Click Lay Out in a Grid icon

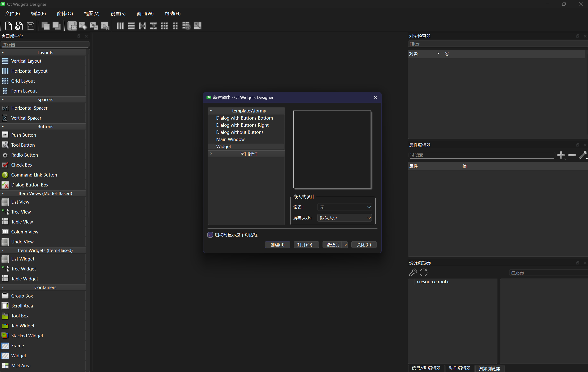coord(164,26)
